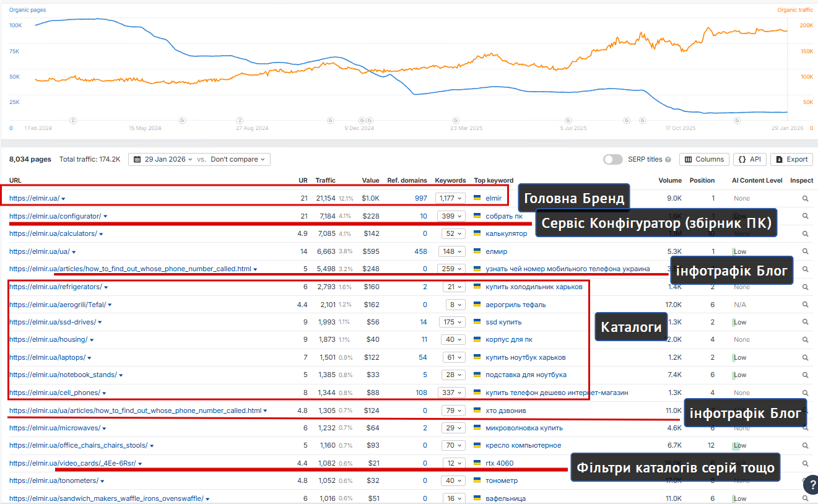Expand the 1,177 keywords dropdown
The image size is (818, 504).
pyautogui.click(x=451, y=198)
